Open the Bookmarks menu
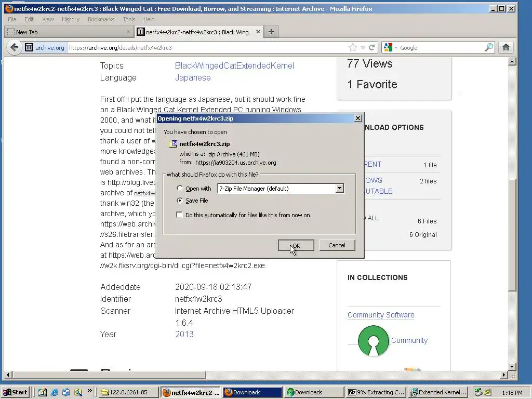Image resolution: width=532 pixels, height=399 pixels. point(101,19)
